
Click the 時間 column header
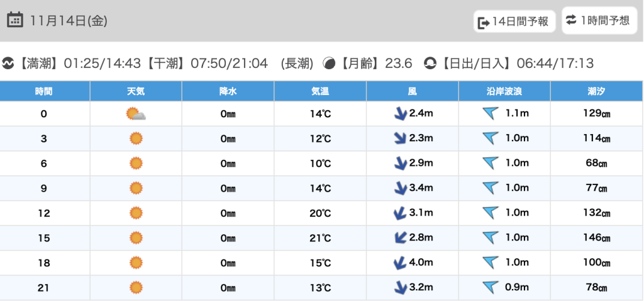tap(44, 91)
